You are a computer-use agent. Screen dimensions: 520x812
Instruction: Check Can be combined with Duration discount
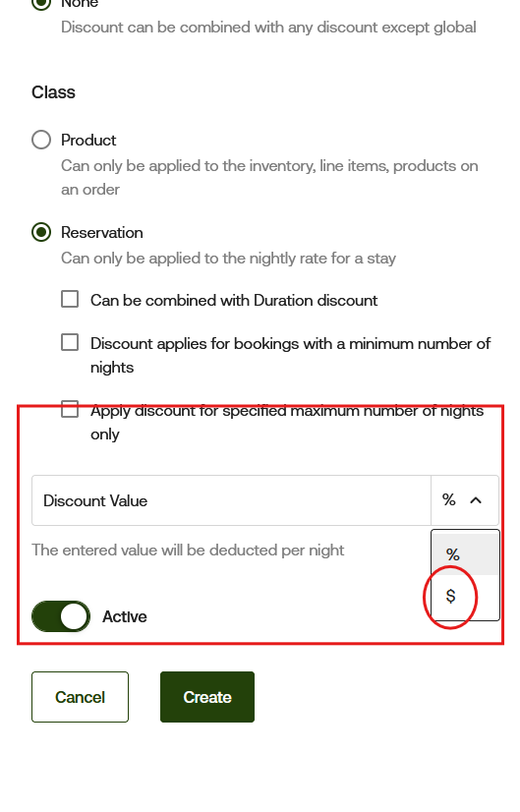[x=70, y=299]
